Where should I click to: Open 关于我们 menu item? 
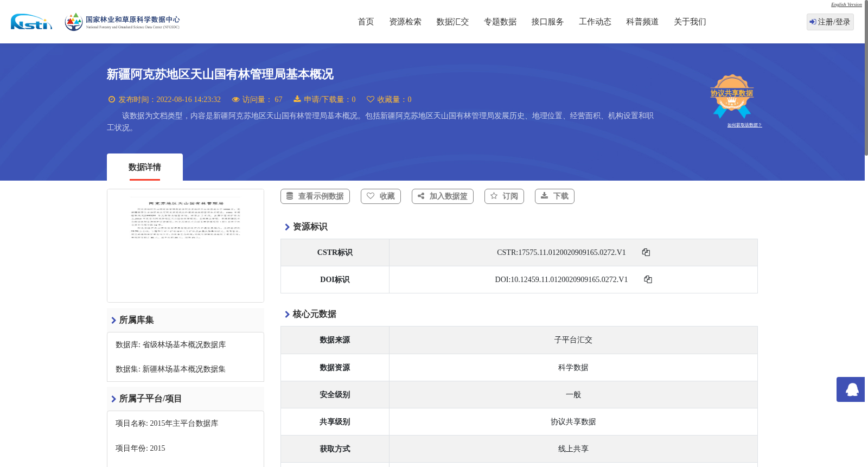coord(690,22)
